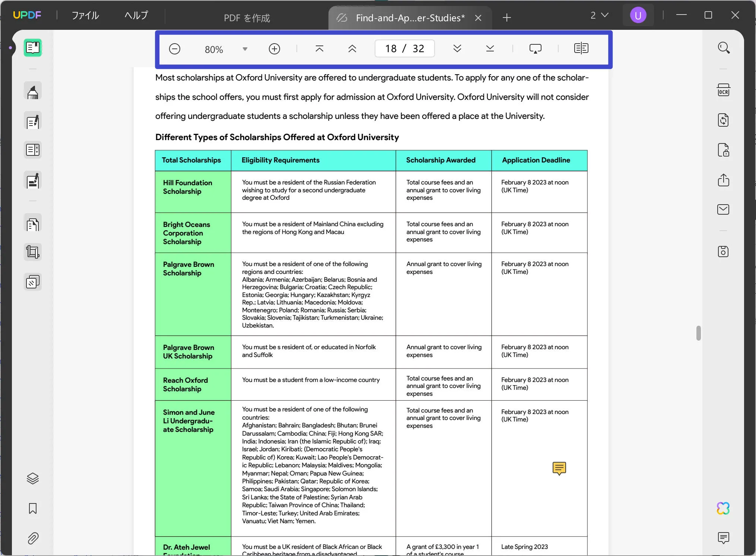Open the comments list panel
The image size is (756, 556).
724,538
